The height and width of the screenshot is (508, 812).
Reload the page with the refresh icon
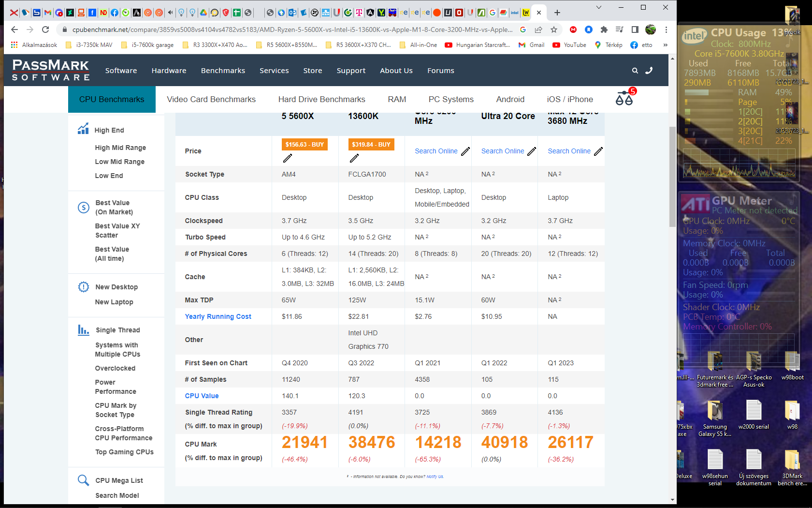(45, 30)
